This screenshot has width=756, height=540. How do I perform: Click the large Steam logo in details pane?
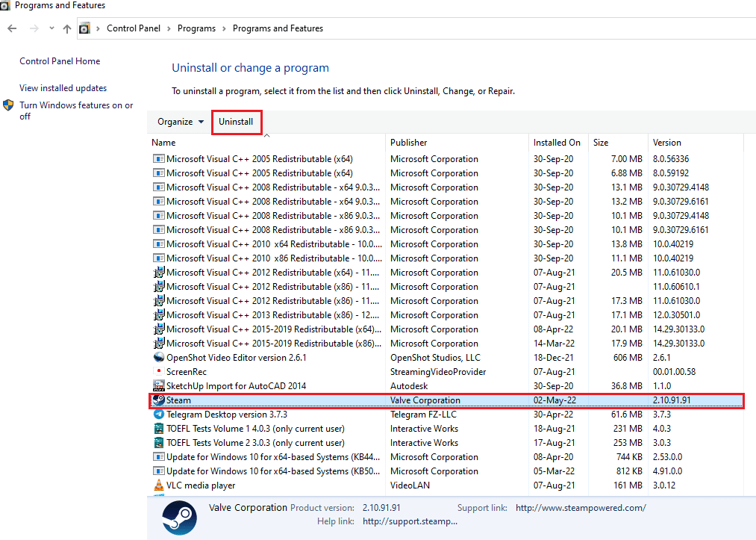pos(179,518)
